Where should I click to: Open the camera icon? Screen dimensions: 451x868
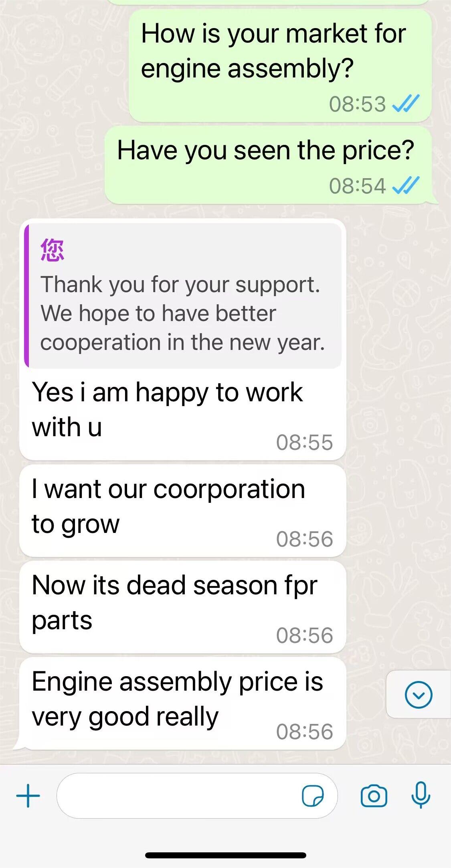[374, 796]
